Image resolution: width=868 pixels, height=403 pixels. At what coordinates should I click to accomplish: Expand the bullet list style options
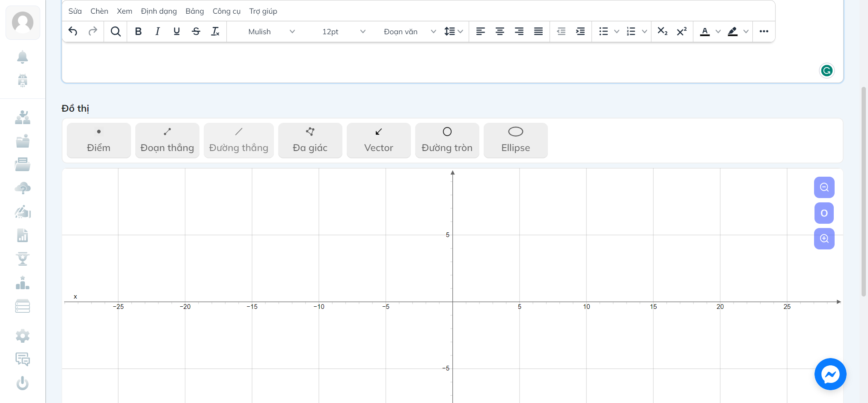[x=617, y=31]
